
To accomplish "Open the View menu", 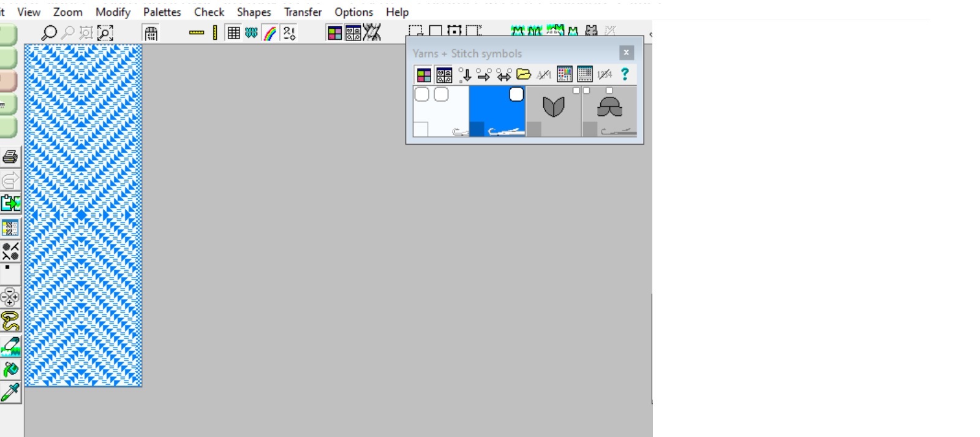I will [28, 12].
